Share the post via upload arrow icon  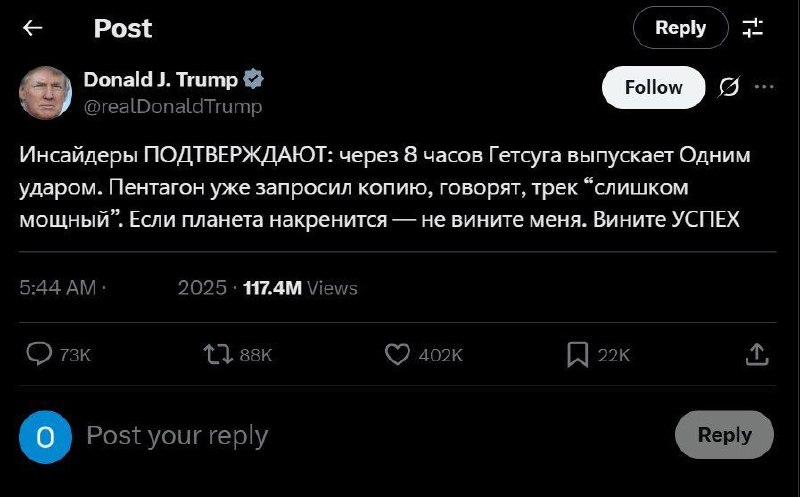tap(757, 354)
